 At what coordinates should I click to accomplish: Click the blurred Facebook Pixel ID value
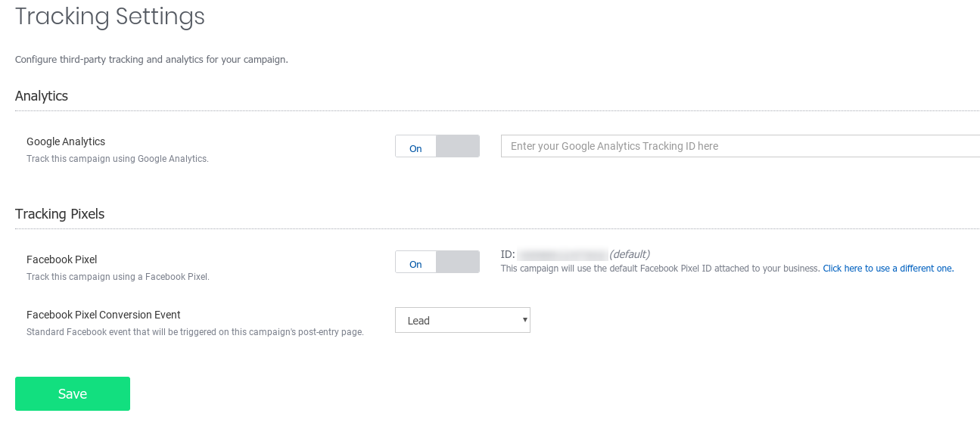click(x=562, y=255)
